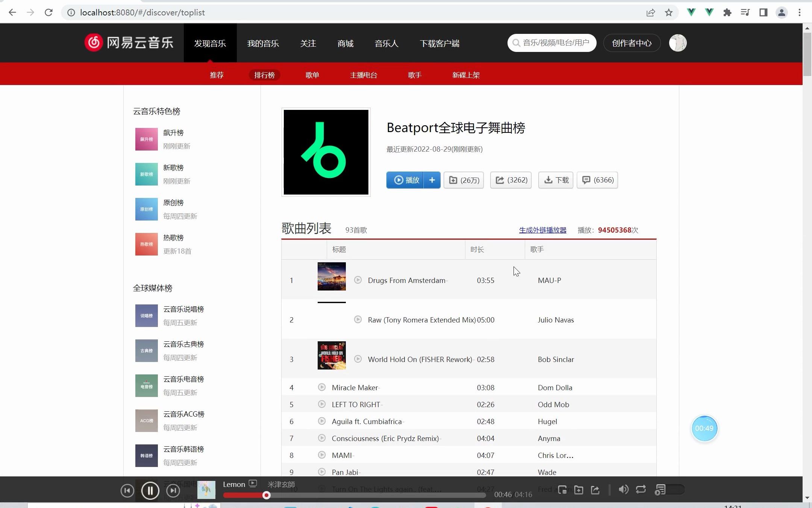Click the next track button
This screenshot has width=812, height=508.
point(173,490)
